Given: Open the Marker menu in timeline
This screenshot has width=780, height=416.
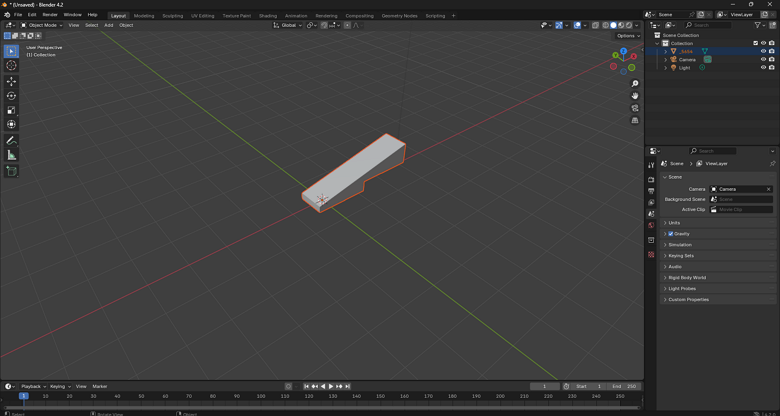Looking at the screenshot, I should click(x=99, y=386).
